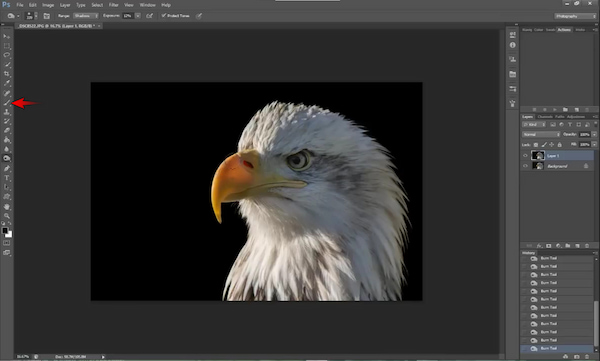The width and height of the screenshot is (600, 361).
Task: Open the Info panel icon
Action: tap(513, 45)
